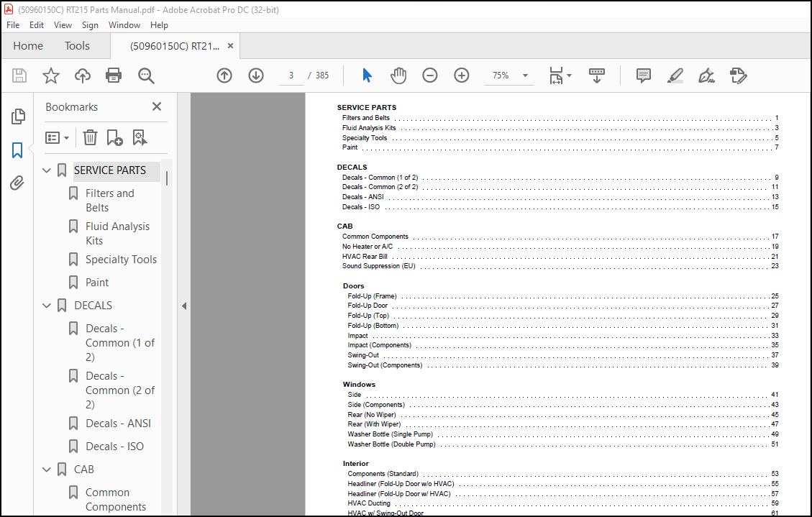Viewport: 812px width, 517px height.
Task: Open the attachments paperclip panel
Action: 17,183
